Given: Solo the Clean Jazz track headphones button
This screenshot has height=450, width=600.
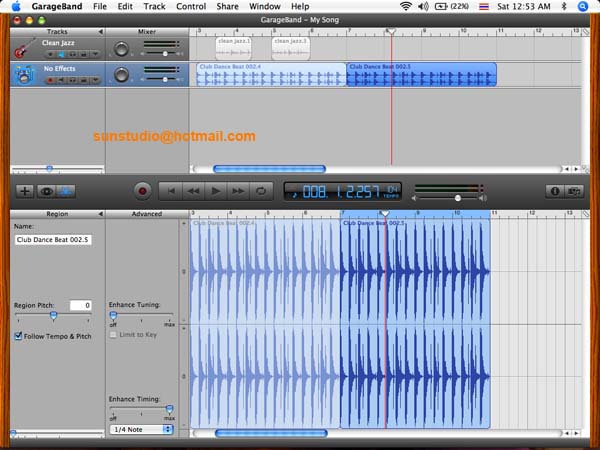Looking at the screenshot, I should click(72, 54).
